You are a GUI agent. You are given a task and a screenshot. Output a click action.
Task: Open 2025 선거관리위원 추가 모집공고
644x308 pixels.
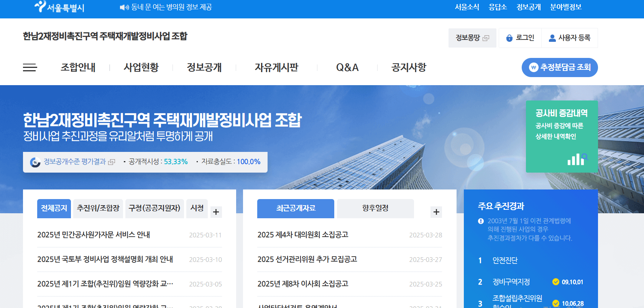point(307,259)
